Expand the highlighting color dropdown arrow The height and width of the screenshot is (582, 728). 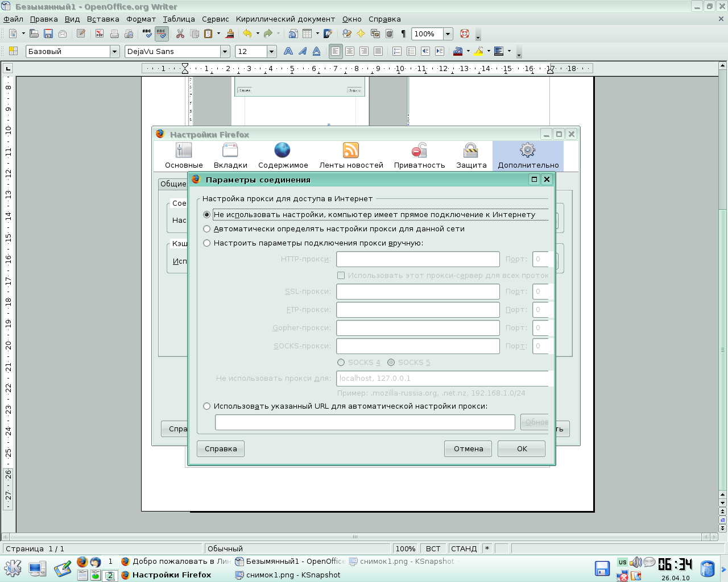tap(489, 51)
